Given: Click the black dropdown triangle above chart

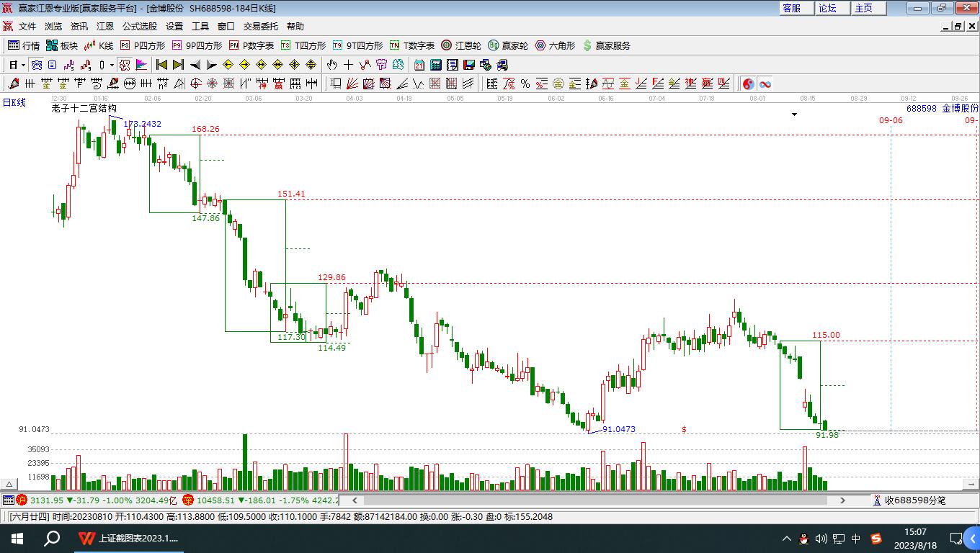Looking at the screenshot, I should [x=795, y=114].
